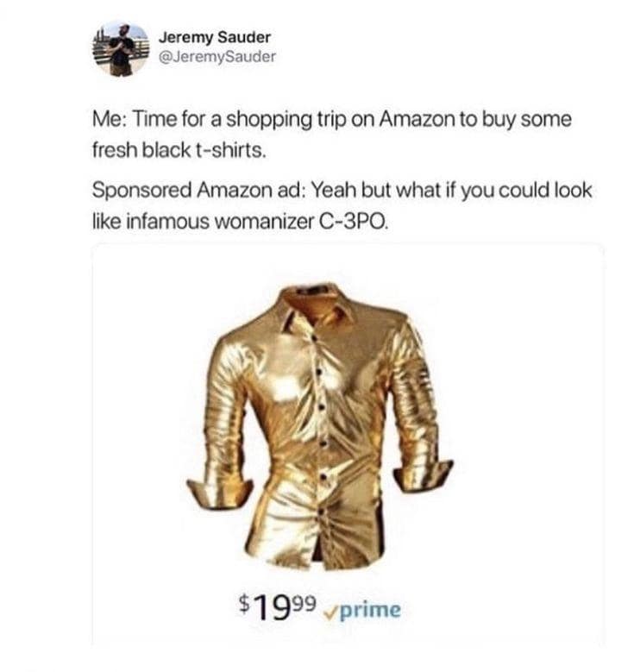Click the text 'fresh black t-shirts.'

tap(179, 150)
